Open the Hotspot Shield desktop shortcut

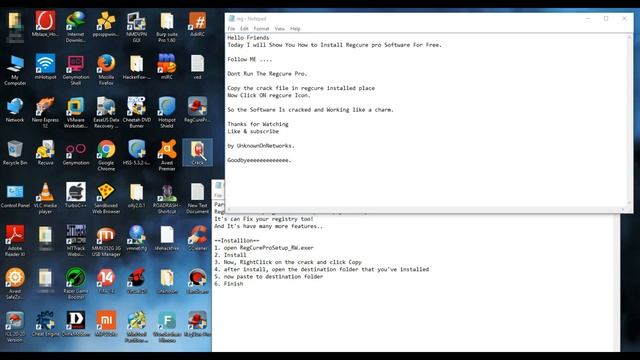coord(167,113)
